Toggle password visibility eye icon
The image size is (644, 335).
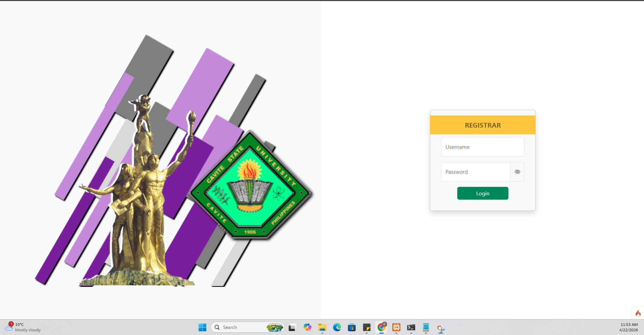517,172
